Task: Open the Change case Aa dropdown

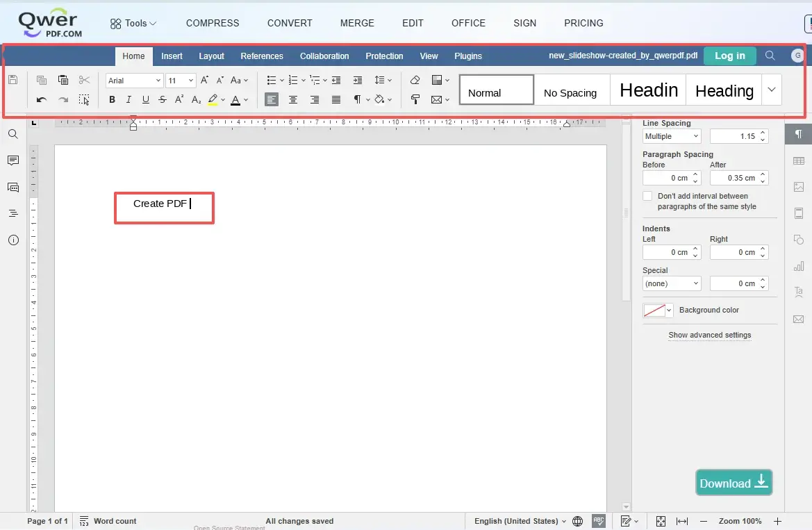Action: pos(239,81)
